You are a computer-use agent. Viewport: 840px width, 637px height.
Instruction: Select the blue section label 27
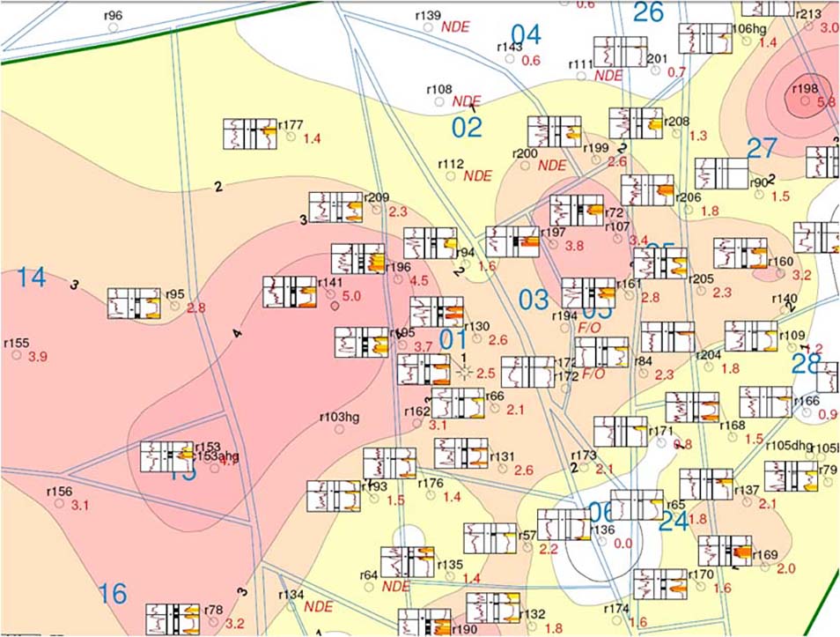pyautogui.click(x=763, y=148)
